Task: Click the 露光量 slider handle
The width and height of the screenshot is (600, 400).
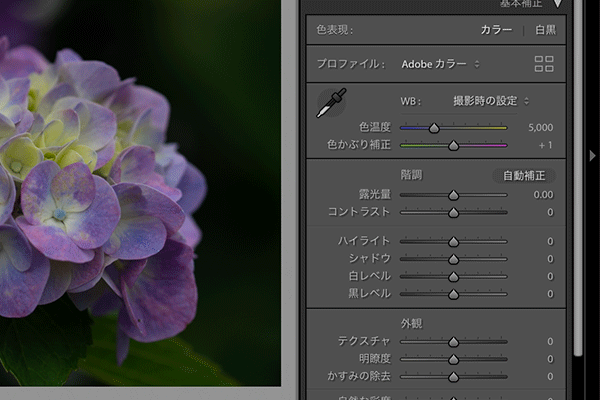Action: tap(453, 195)
